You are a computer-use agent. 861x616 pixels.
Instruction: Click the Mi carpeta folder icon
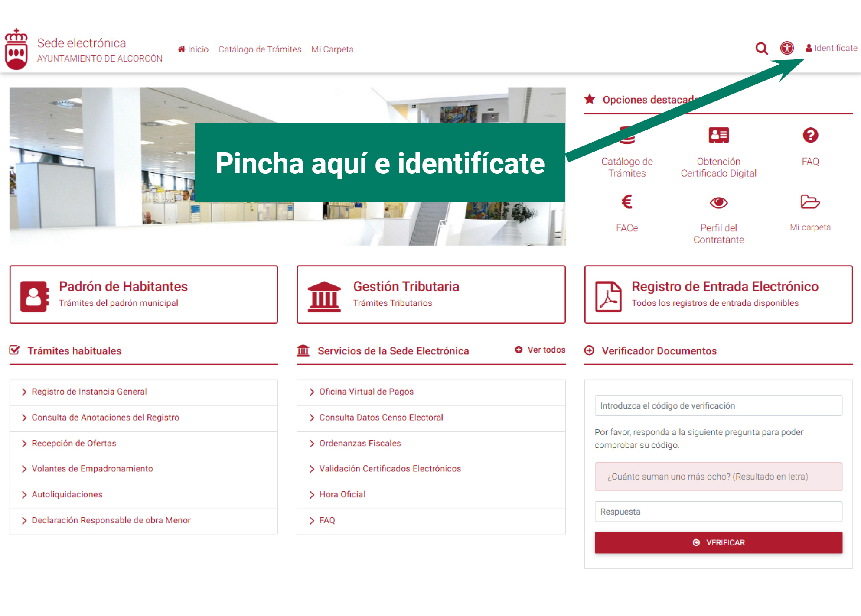click(x=809, y=202)
